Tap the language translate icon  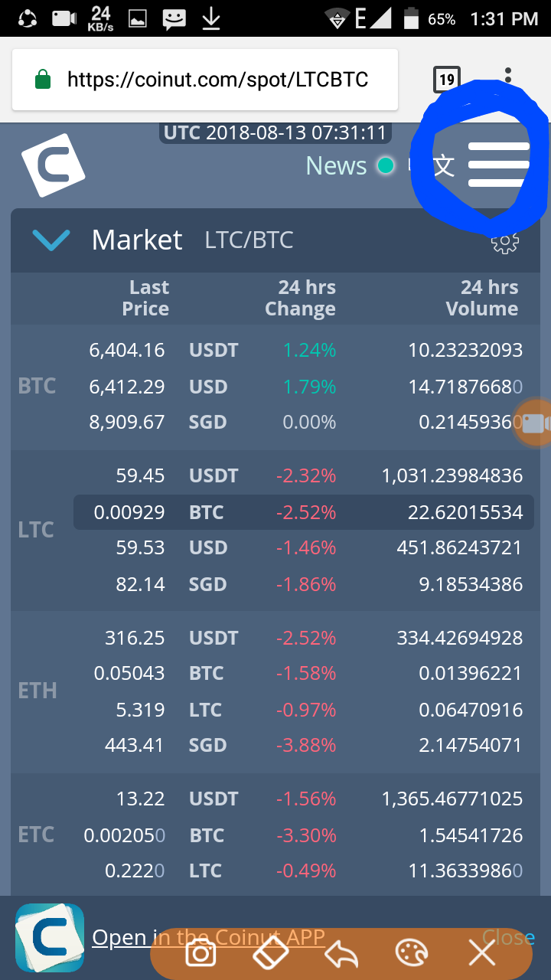tap(443, 165)
